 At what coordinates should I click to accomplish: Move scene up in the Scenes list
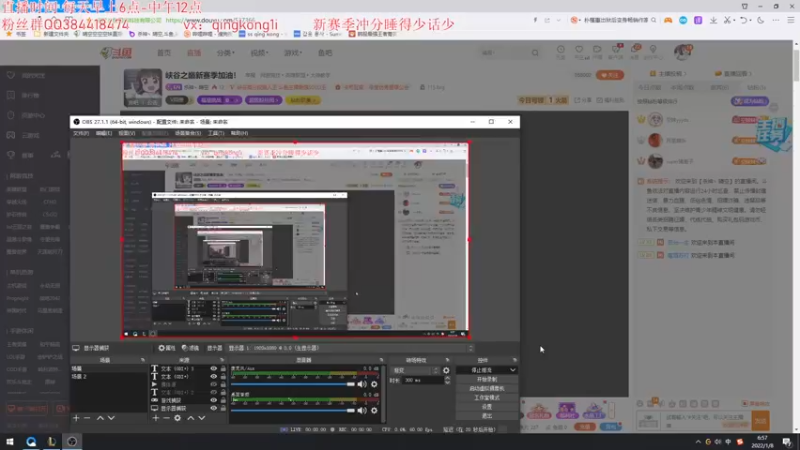click(x=100, y=418)
